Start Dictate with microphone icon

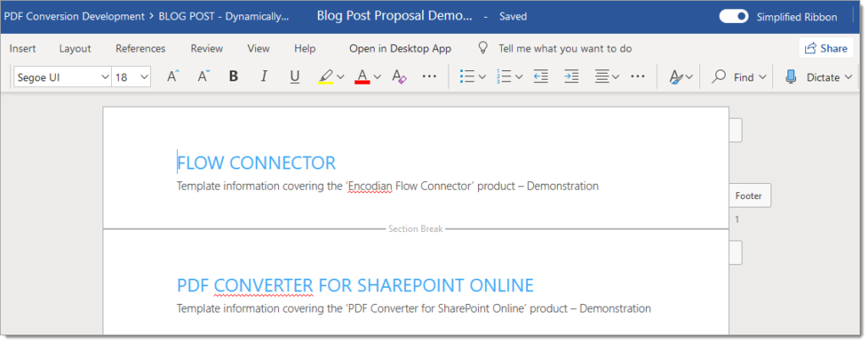click(x=791, y=77)
